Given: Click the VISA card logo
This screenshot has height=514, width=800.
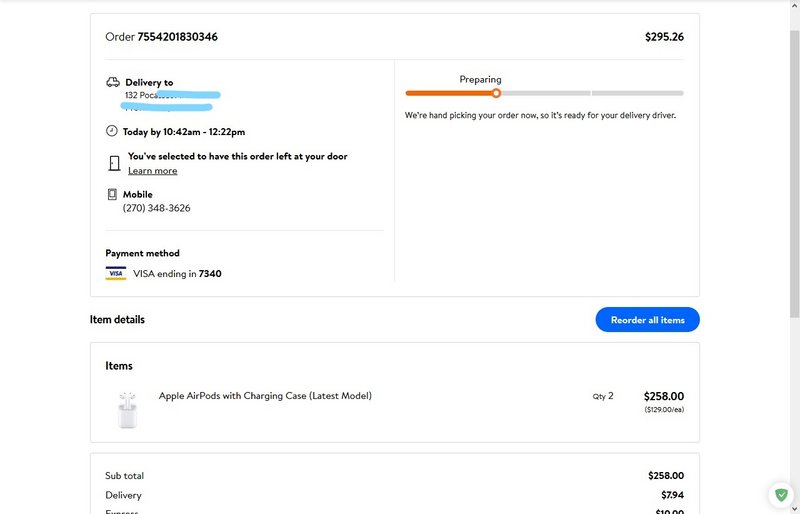Looking at the screenshot, I should 115,273.
